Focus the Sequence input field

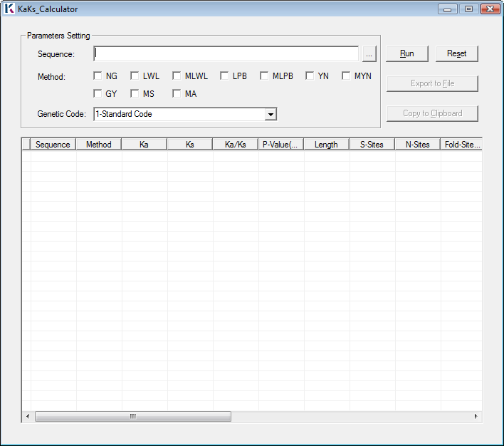[x=226, y=53]
